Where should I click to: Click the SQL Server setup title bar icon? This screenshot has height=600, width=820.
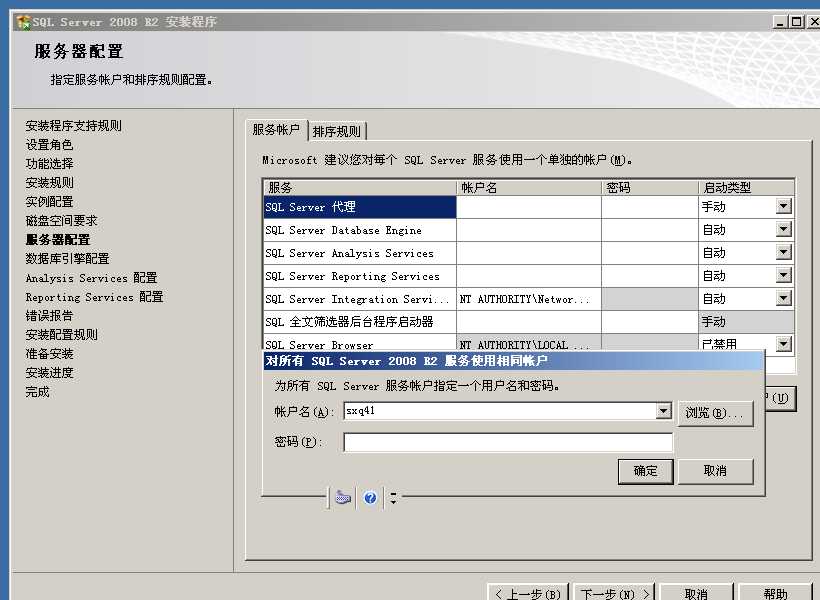tap(24, 22)
